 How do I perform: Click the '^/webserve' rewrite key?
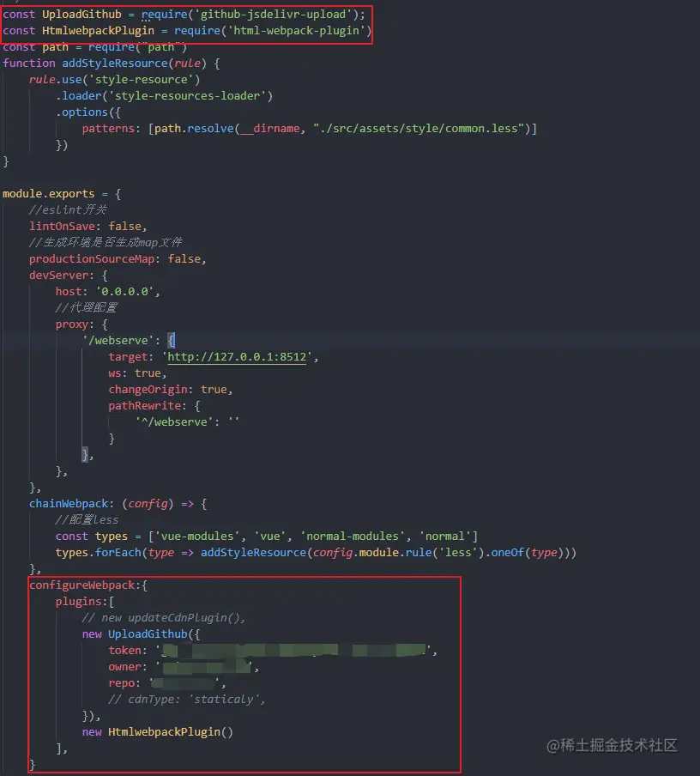[x=174, y=422]
